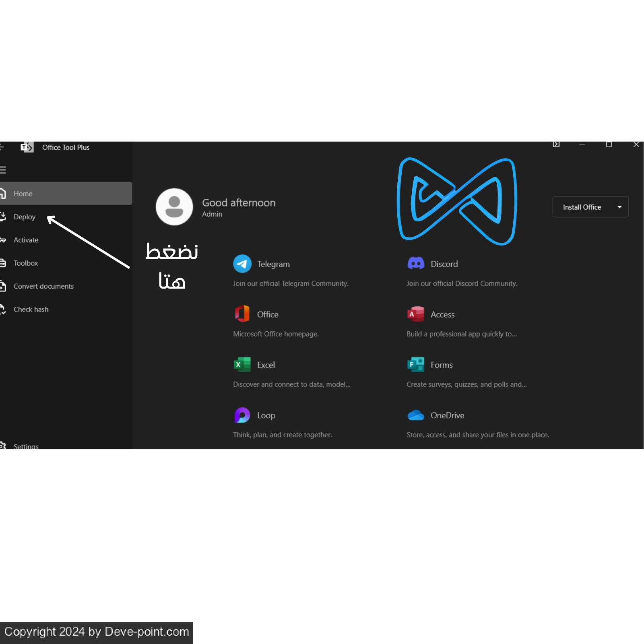Click the Access app icon
The height and width of the screenshot is (644, 644).
(416, 314)
